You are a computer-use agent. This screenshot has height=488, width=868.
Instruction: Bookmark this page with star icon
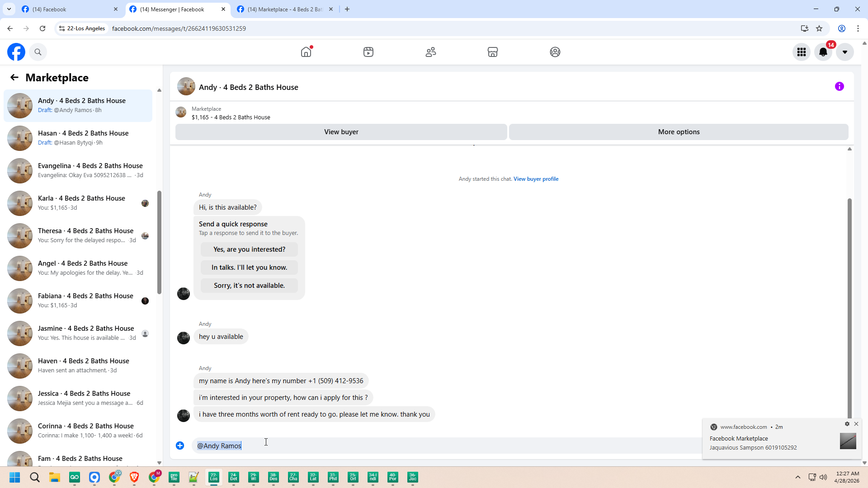pos(819,28)
